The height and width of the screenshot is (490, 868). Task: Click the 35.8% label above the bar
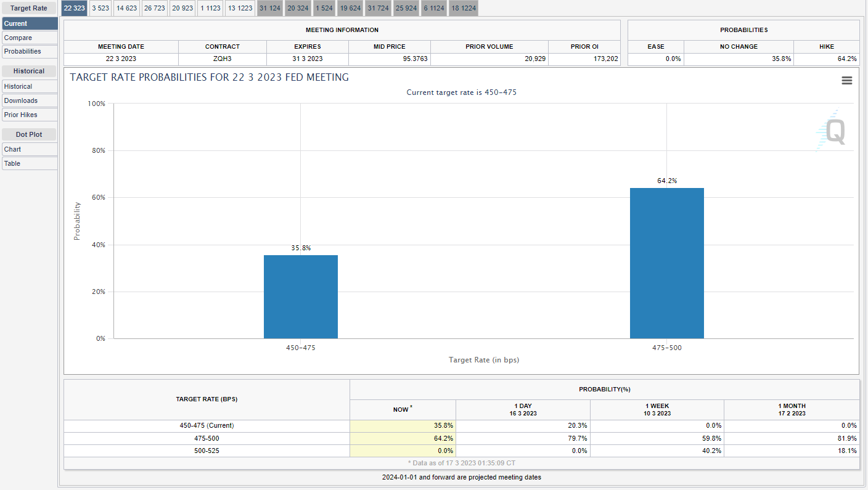[x=301, y=248]
